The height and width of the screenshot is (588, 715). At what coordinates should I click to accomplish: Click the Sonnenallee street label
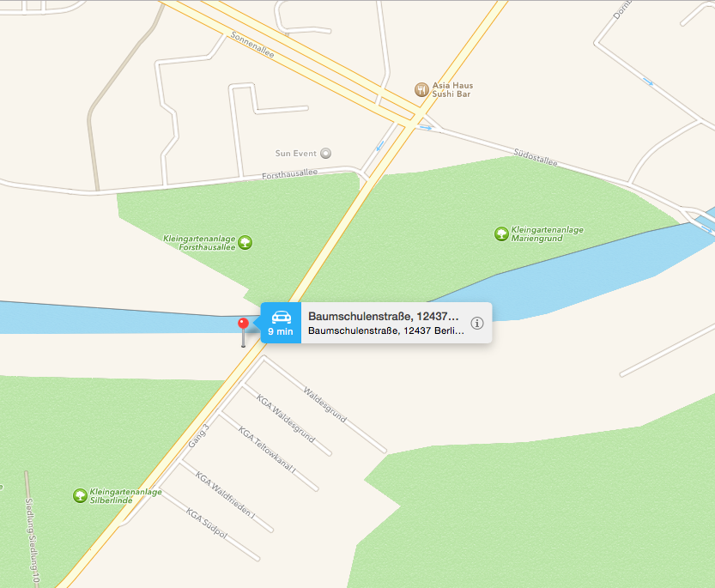[x=252, y=45]
